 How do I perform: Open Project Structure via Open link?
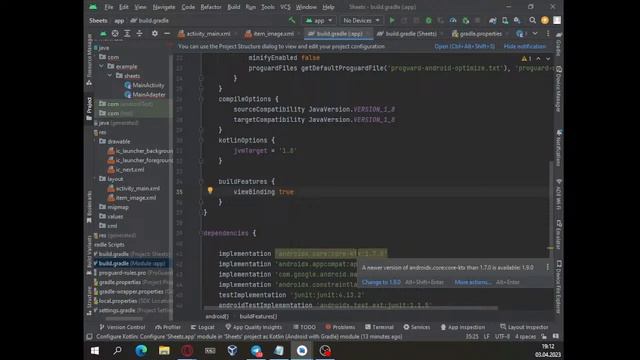(464, 47)
